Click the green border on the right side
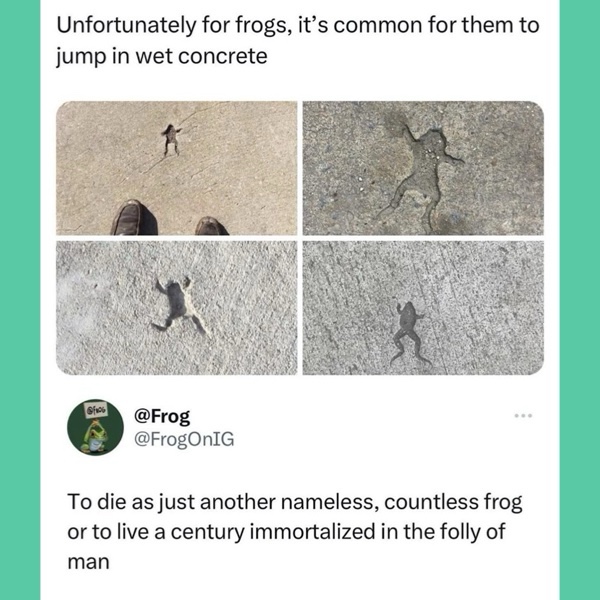The width and height of the screenshot is (600, 600). (x=579, y=300)
